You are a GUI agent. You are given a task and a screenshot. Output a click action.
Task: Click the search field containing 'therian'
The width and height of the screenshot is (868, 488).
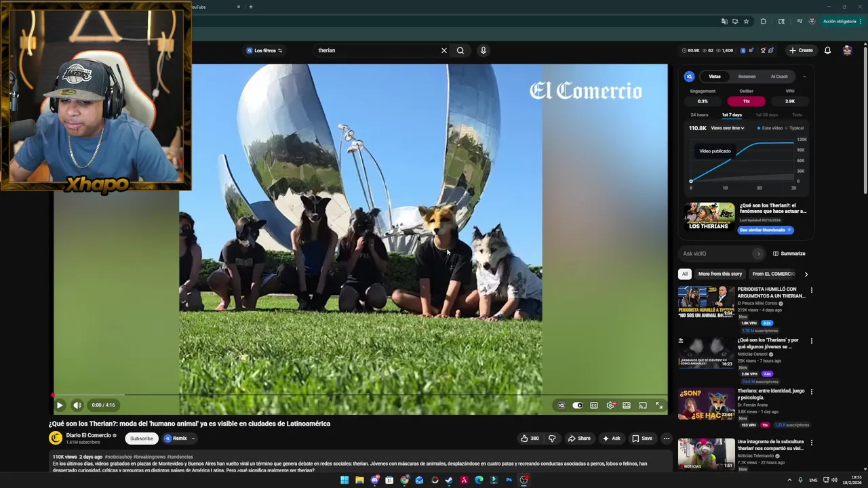tap(376, 50)
